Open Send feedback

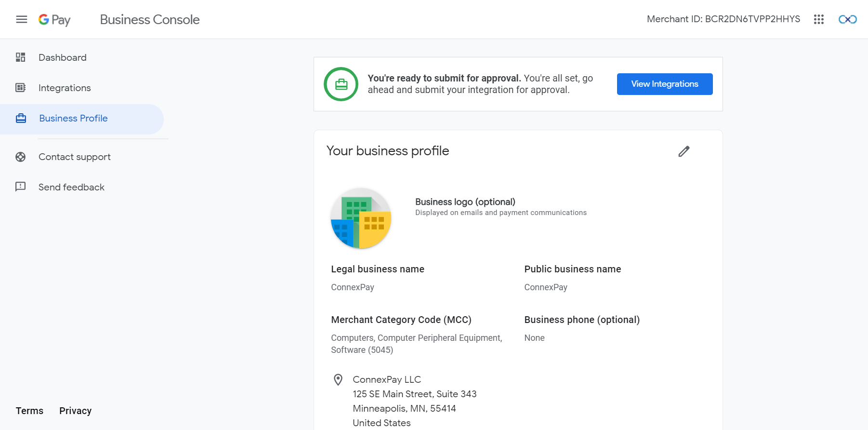pos(71,187)
